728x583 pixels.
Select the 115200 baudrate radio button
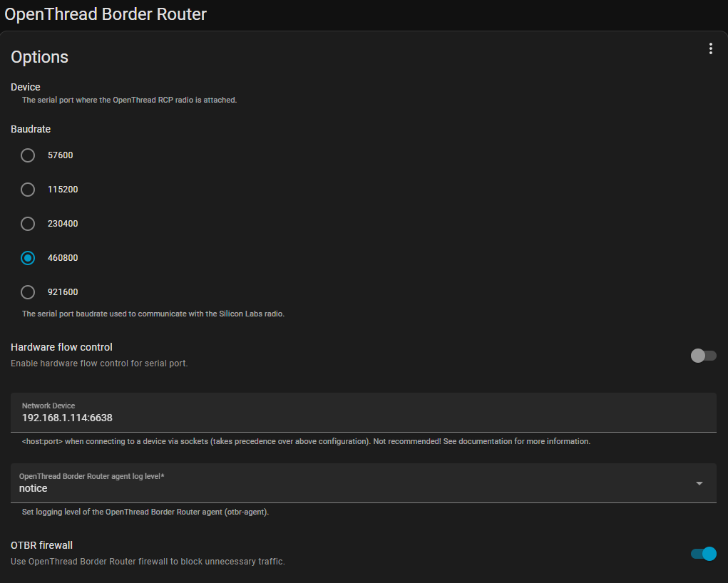tap(28, 190)
